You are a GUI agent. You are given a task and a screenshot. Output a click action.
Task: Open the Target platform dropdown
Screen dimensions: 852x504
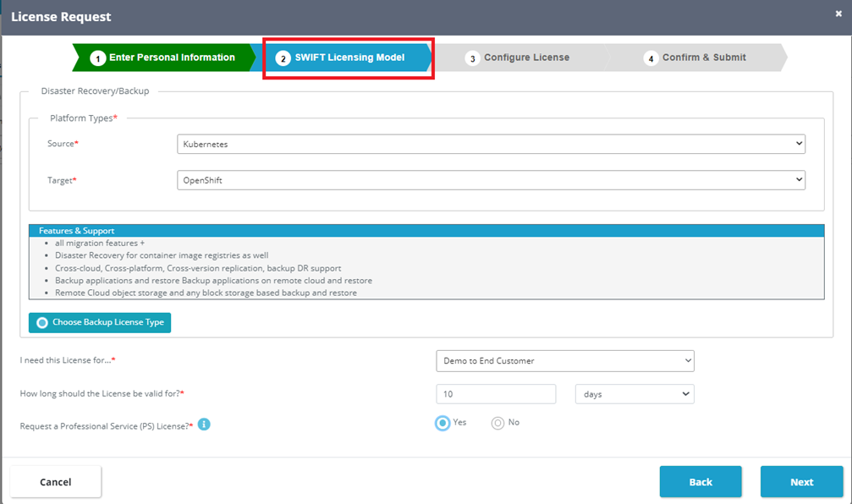click(x=492, y=180)
